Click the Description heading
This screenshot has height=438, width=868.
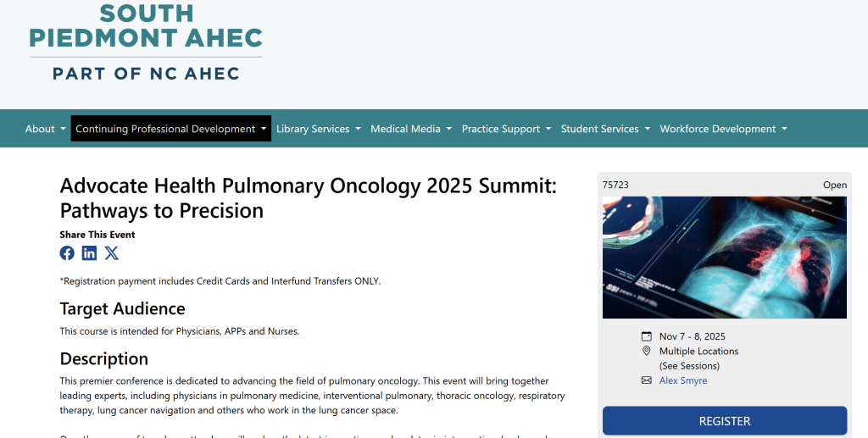pos(104,359)
